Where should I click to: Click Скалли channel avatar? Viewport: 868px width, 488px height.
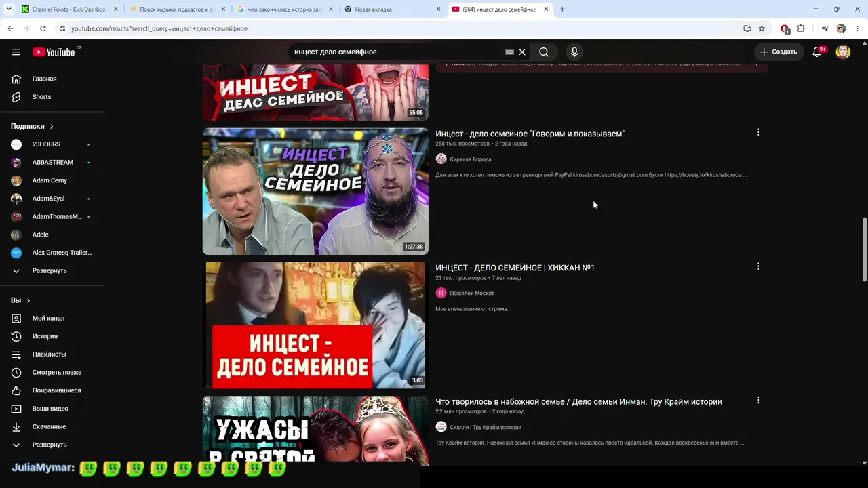(441, 427)
